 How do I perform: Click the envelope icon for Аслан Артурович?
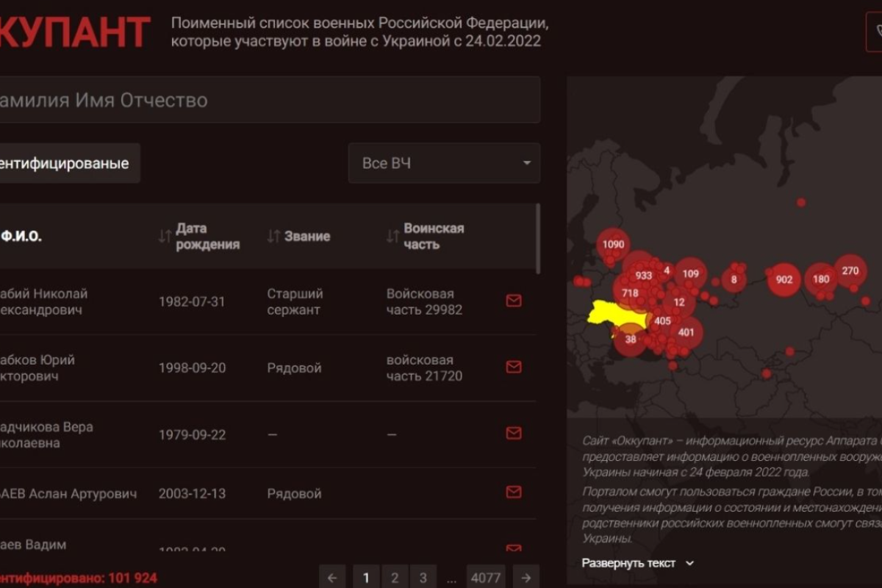coord(514,492)
